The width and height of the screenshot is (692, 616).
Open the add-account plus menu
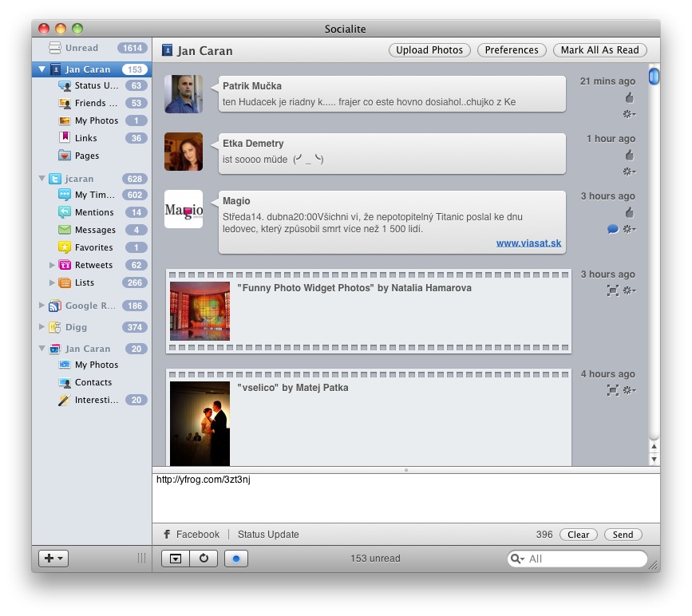[53, 559]
